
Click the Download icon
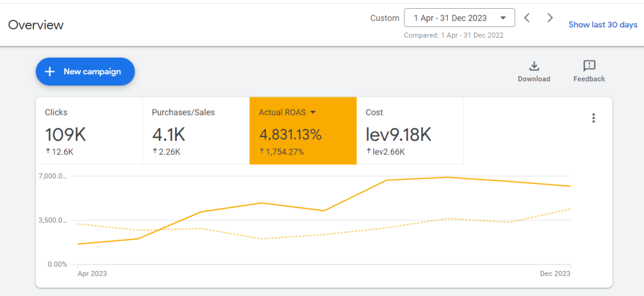pos(533,66)
